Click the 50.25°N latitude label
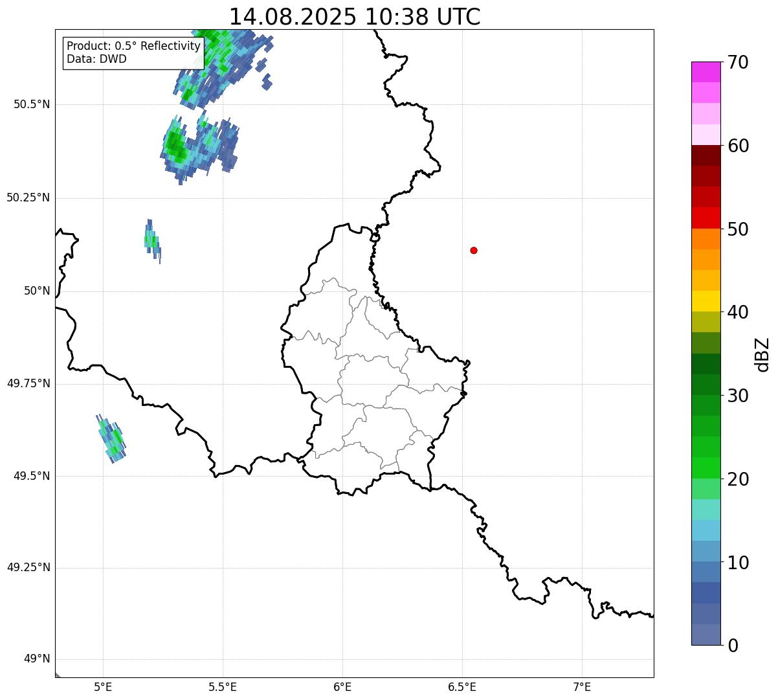778x700 pixels. pyautogui.click(x=28, y=198)
